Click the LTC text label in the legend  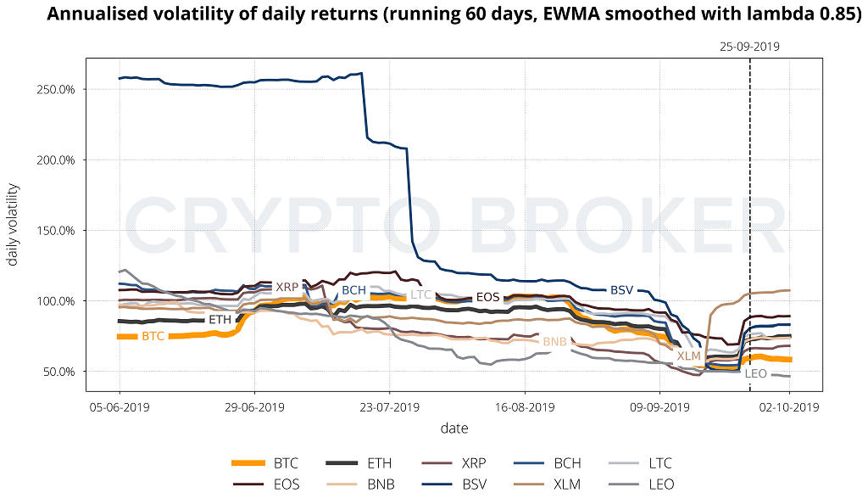pyautogui.click(x=660, y=463)
